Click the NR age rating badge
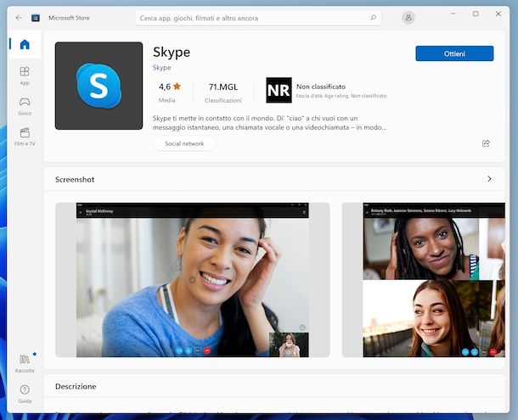This screenshot has height=420, width=518. 279,90
